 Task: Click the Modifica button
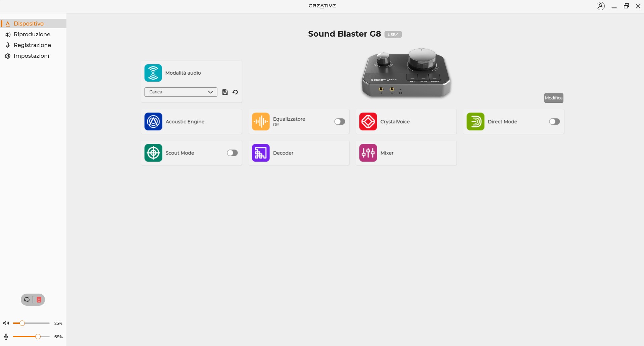pyautogui.click(x=554, y=98)
